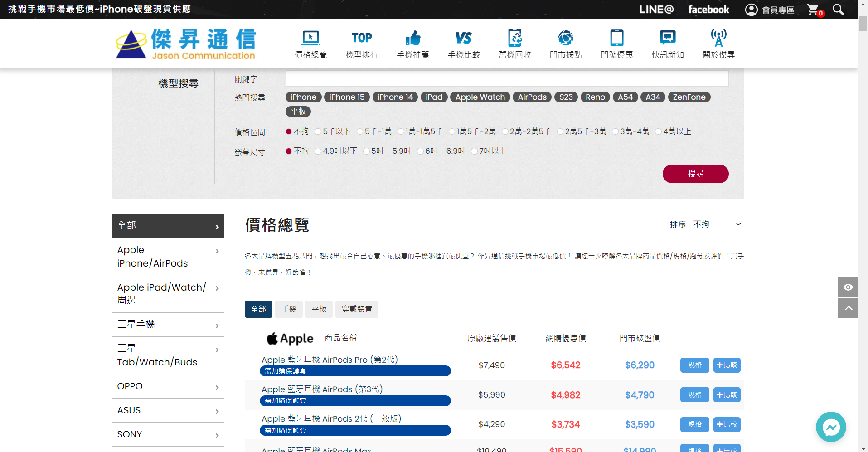The width and height of the screenshot is (868, 452).
Task: Open the VS 手機比較 comparison icon
Action: (463, 38)
